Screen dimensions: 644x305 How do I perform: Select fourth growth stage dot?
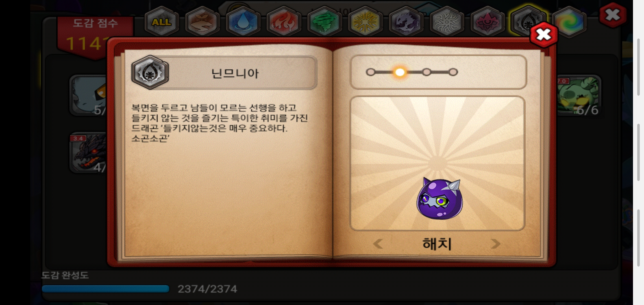coord(453,72)
